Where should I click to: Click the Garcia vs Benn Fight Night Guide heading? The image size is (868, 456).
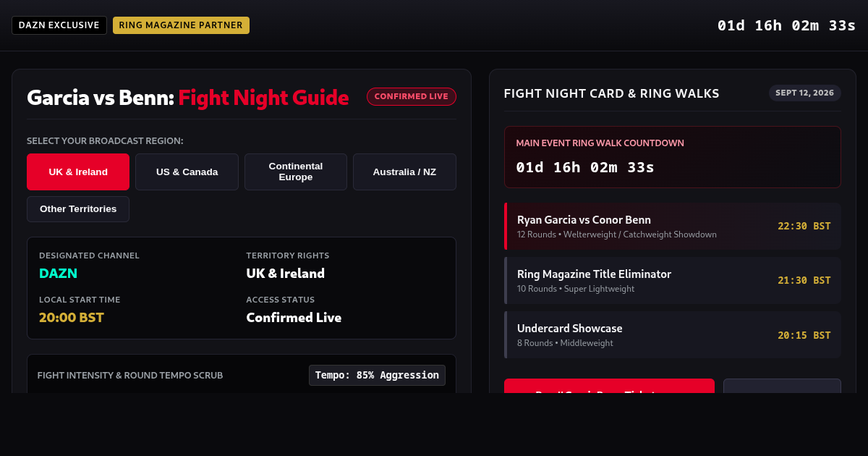point(188,97)
